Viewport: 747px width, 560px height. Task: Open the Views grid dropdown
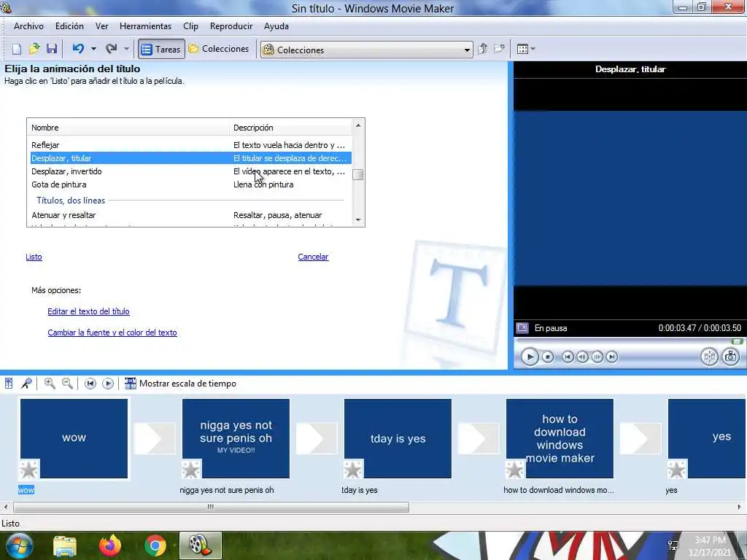[526, 49]
